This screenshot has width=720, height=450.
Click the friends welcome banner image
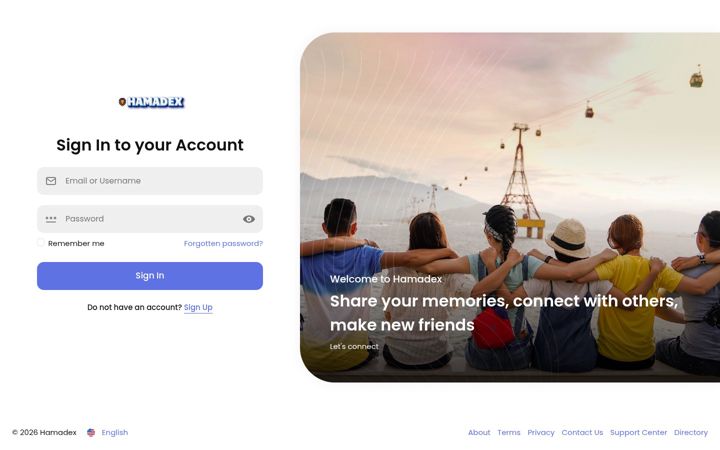tap(510, 207)
